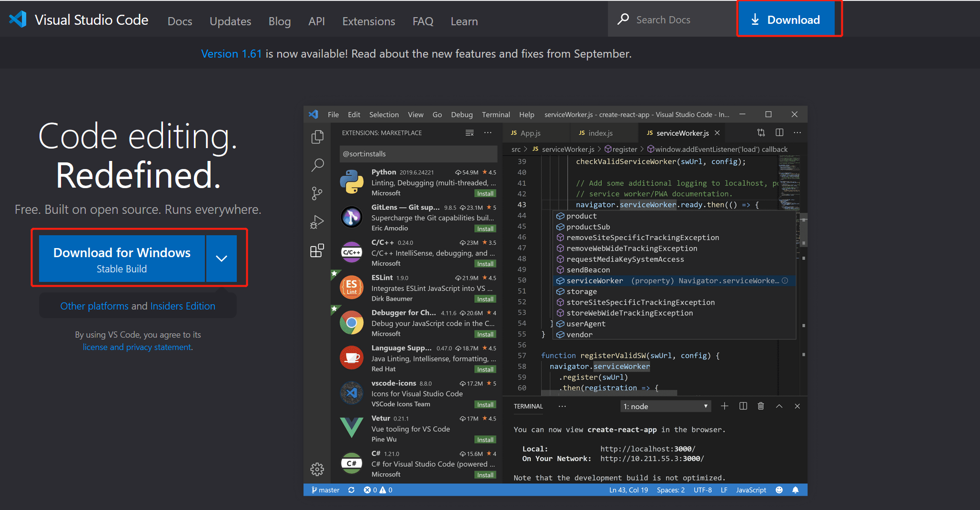Maximize terminal panel with up chevron
980x510 pixels.
pos(779,406)
